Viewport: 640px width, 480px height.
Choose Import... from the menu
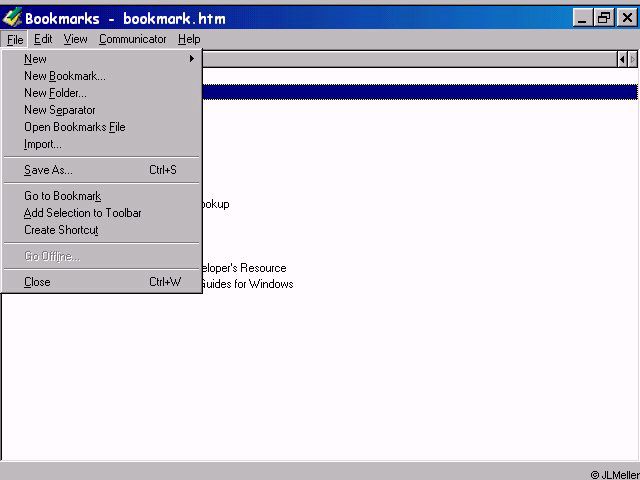102,144
